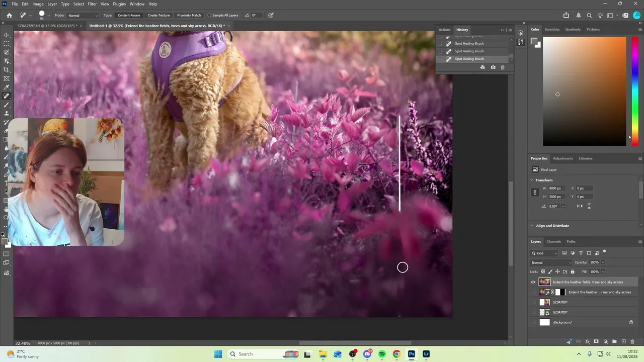The width and height of the screenshot is (644, 362).
Task: Create a new layer
Action: pyautogui.click(x=623, y=342)
